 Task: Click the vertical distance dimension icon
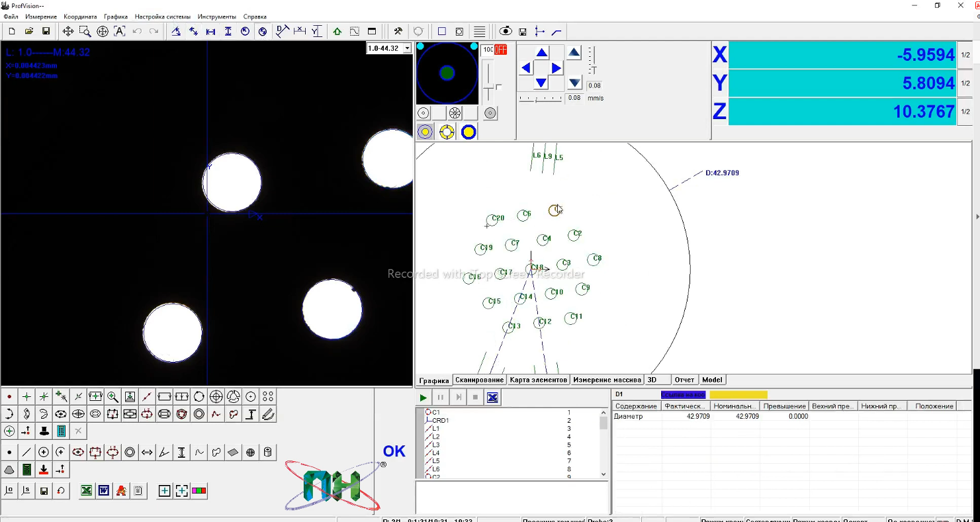tap(228, 31)
